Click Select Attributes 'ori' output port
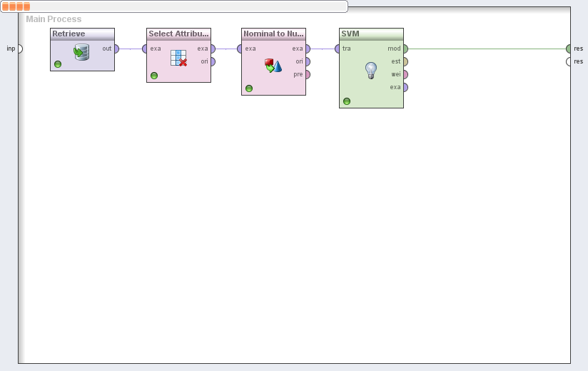The width and height of the screenshot is (588, 371). click(213, 61)
